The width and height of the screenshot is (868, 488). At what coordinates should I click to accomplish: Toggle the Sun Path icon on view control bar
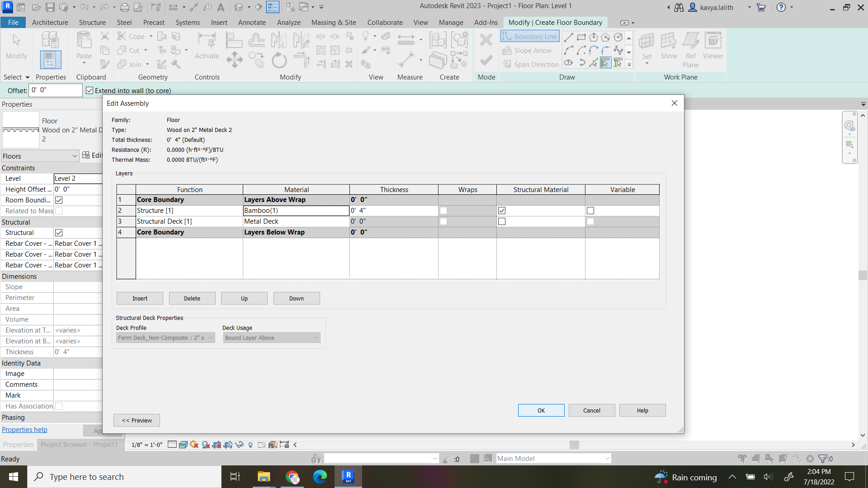[x=194, y=445]
